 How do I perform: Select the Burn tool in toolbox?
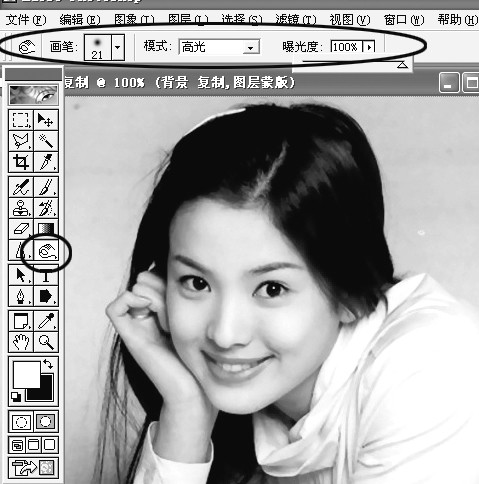tap(46, 250)
